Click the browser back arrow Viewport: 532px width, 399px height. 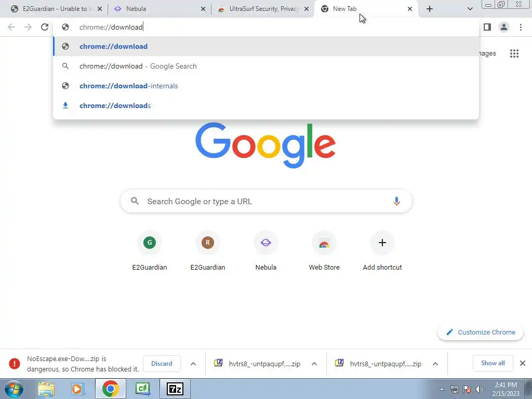[11, 27]
